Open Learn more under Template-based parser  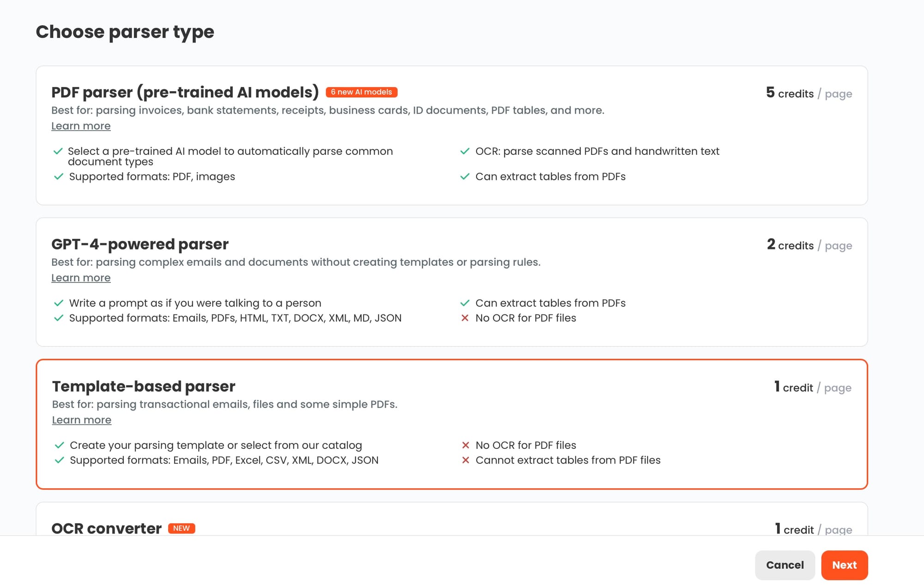tap(82, 420)
